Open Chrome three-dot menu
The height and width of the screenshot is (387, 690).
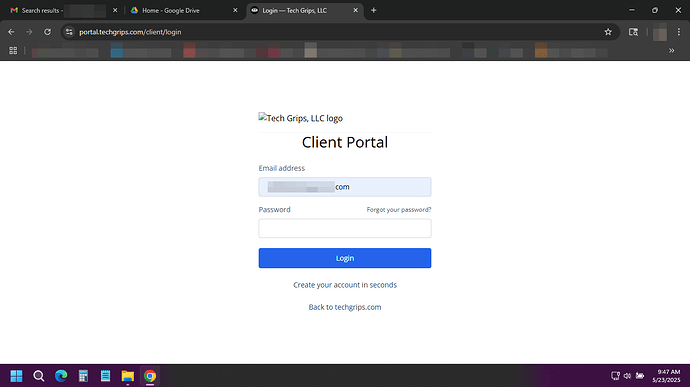679,32
